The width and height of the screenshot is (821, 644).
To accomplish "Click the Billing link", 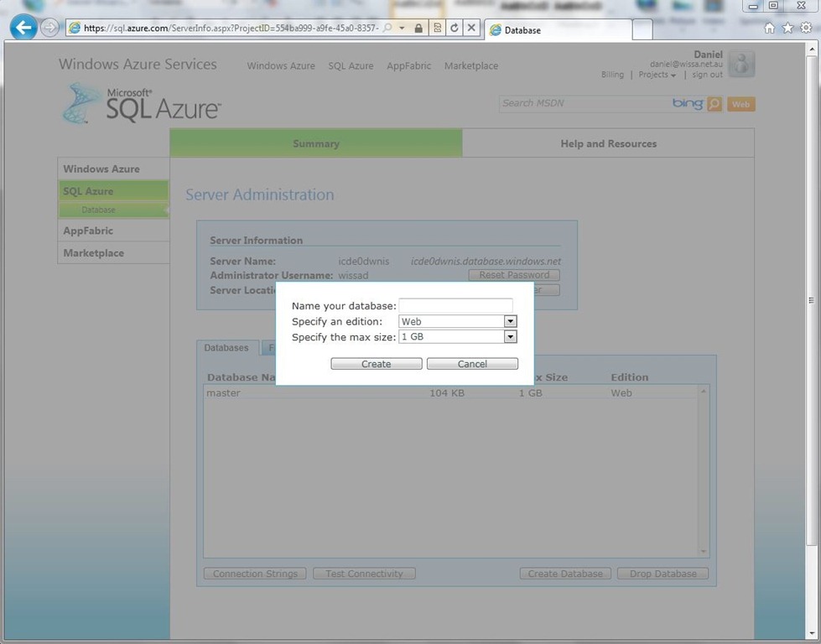I will coord(613,75).
